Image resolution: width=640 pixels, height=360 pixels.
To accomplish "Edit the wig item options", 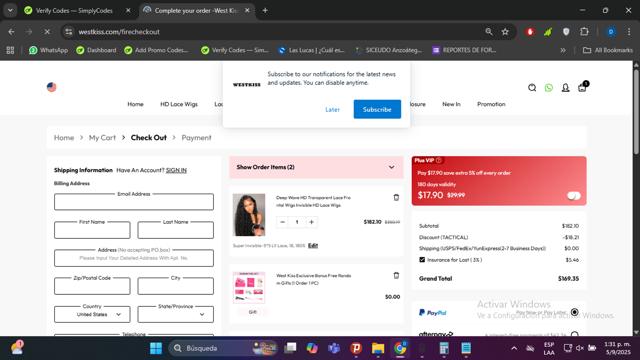I will click(x=313, y=245).
